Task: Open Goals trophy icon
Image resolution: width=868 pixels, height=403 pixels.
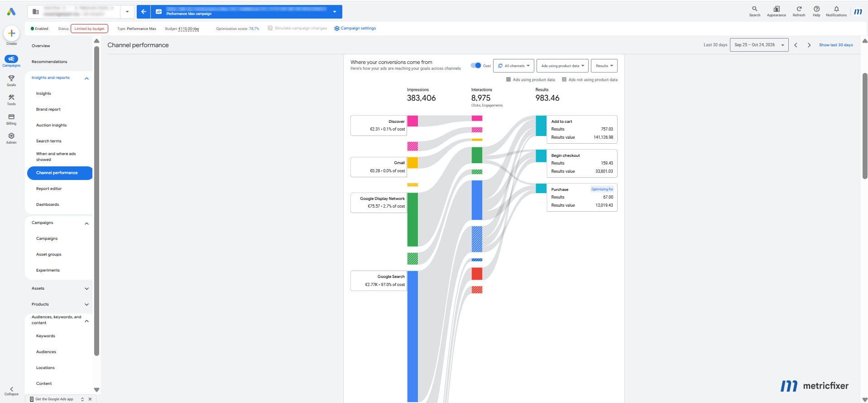Action: [11, 78]
